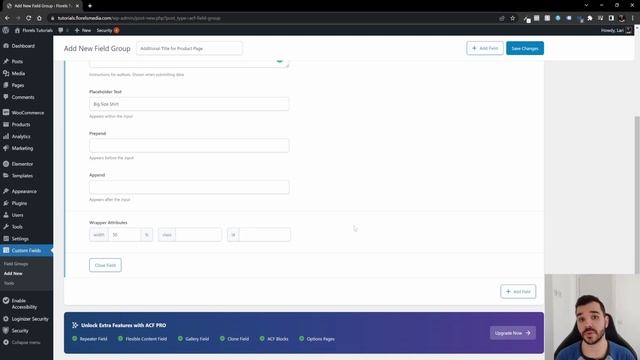Edit the wrapper width value

pyautogui.click(x=125, y=235)
